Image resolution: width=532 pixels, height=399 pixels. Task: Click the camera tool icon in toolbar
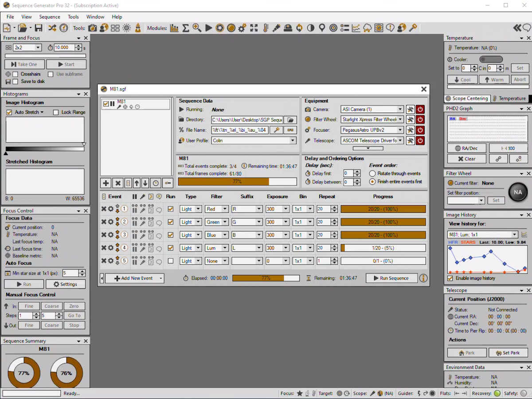point(93,28)
